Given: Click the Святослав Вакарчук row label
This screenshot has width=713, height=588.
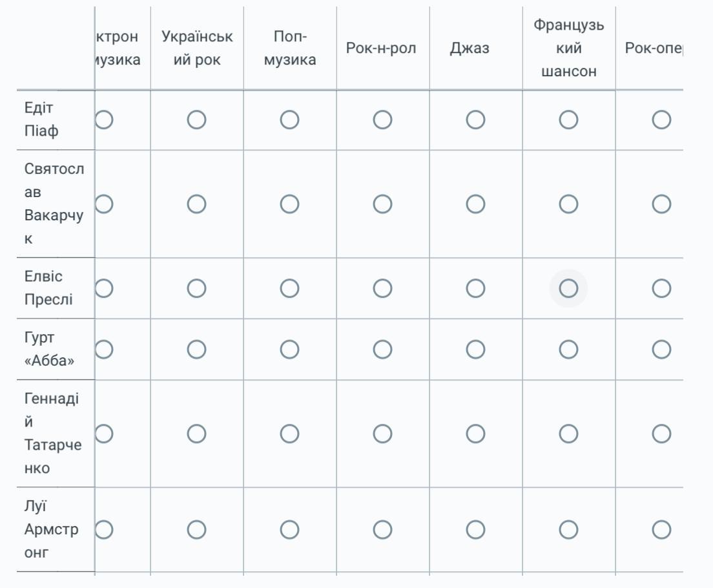Looking at the screenshot, I should point(54,204).
